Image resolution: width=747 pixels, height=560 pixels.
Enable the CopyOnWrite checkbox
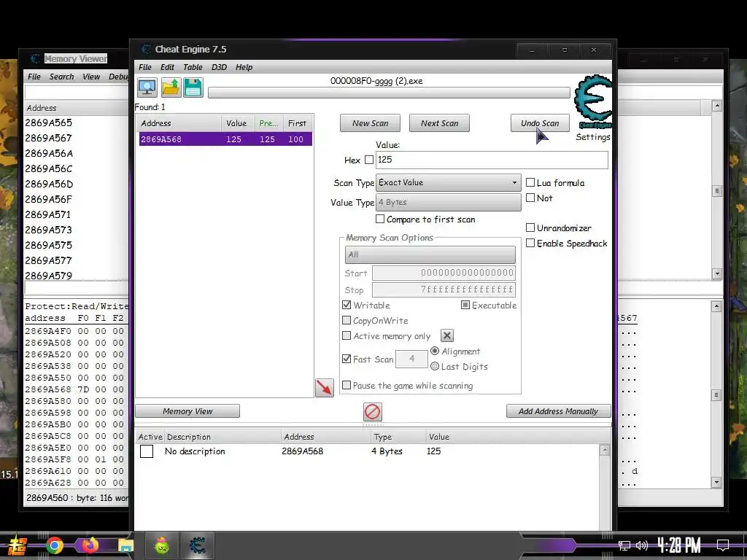pyautogui.click(x=347, y=320)
